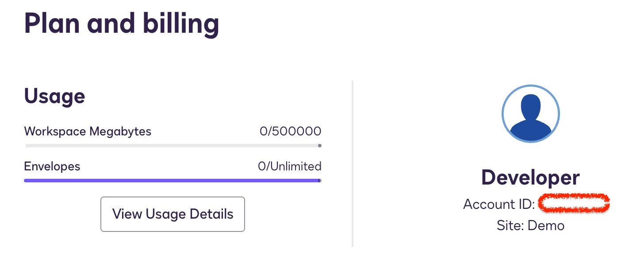Select the 0/Unlimited envelopes value
This screenshot has height=262, width=644.
click(290, 166)
